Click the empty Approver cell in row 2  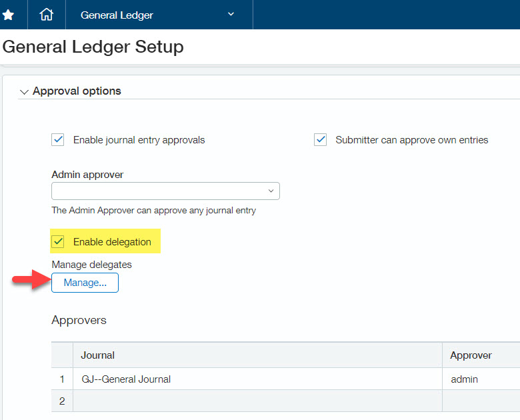click(x=480, y=401)
